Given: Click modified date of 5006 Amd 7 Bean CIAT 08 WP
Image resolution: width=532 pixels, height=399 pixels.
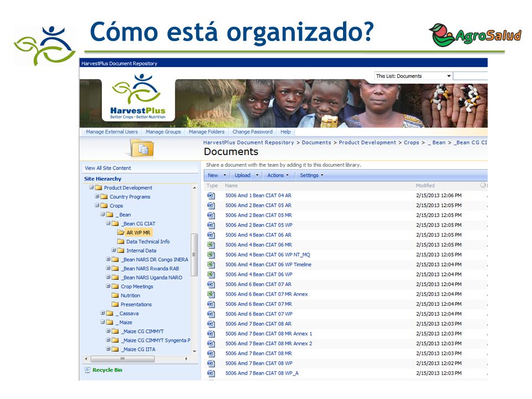Looking at the screenshot, I should (x=439, y=364).
